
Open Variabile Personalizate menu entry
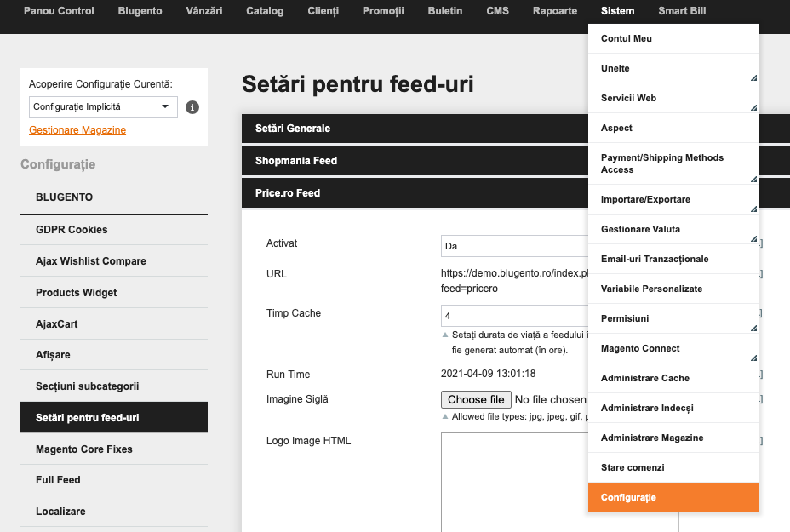tap(673, 289)
